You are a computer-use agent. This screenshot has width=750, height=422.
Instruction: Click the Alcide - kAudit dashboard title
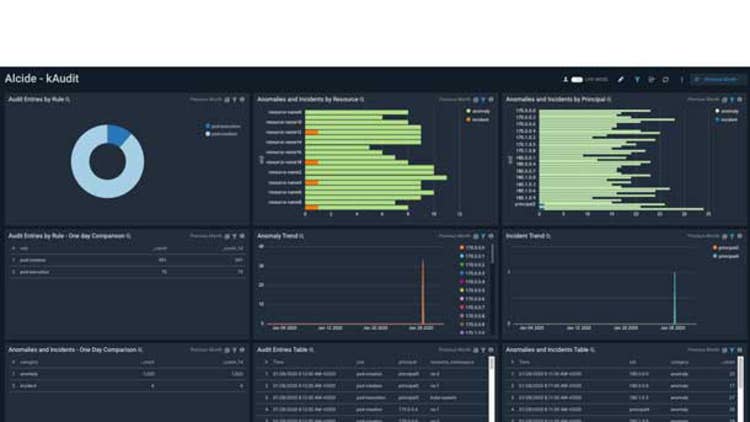pyautogui.click(x=41, y=78)
